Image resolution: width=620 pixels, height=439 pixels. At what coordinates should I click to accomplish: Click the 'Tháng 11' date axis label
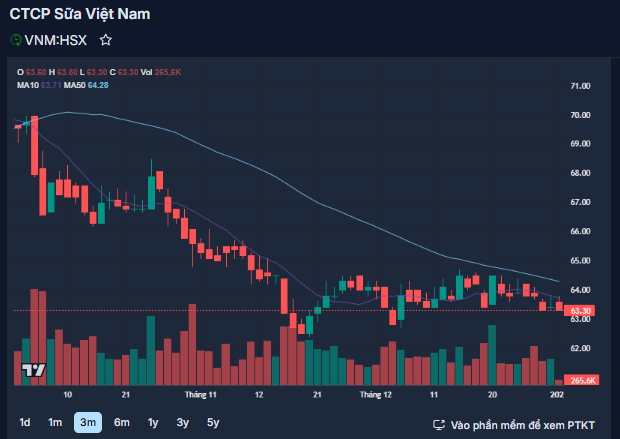tap(200, 394)
